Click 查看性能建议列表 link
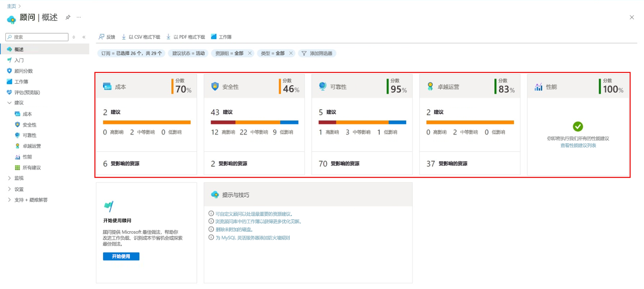Image resolution: width=644 pixels, height=289 pixels. [x=578, y=145]
